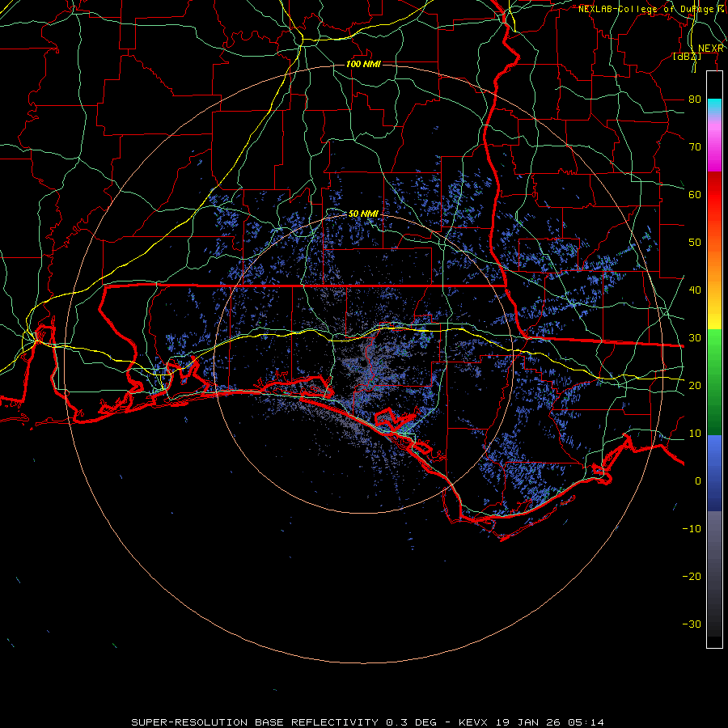728x728 pixels.
Task: Click the 0 value on the dBZ scale
Action: 698,481
